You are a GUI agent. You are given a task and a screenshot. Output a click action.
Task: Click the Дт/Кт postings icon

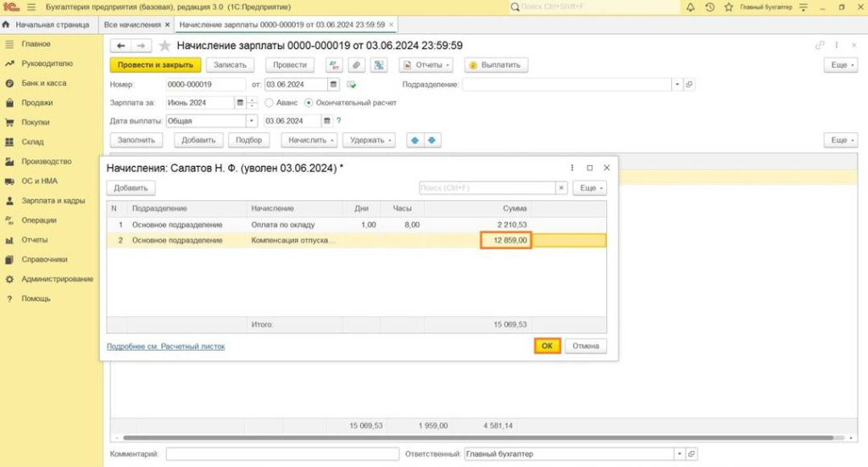point(334,65)
